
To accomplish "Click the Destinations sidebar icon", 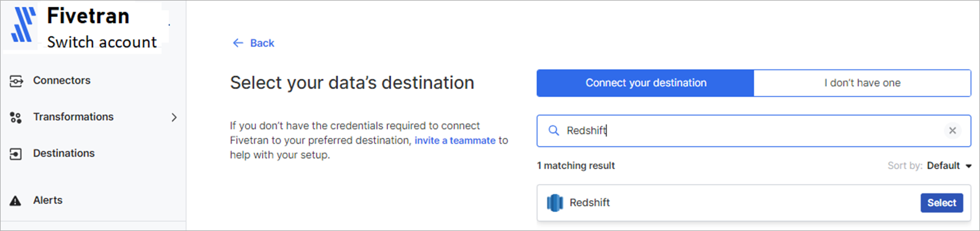I will (16, 154).
